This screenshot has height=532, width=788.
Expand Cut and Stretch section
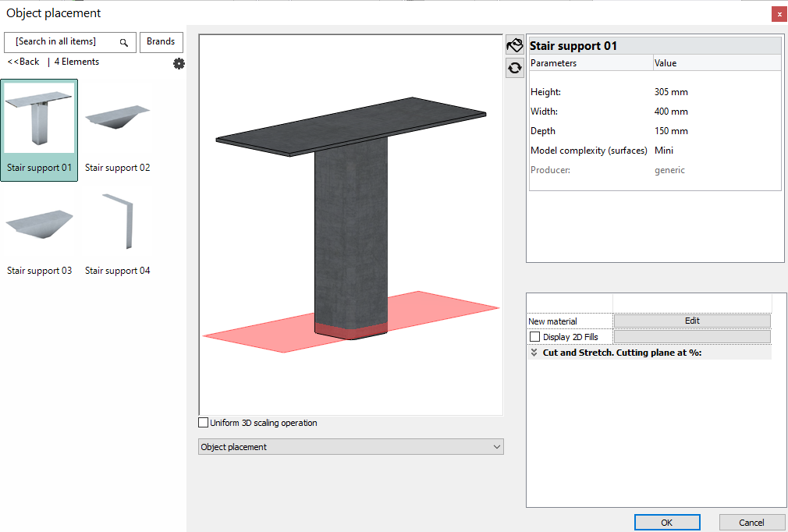coord(534,353)
